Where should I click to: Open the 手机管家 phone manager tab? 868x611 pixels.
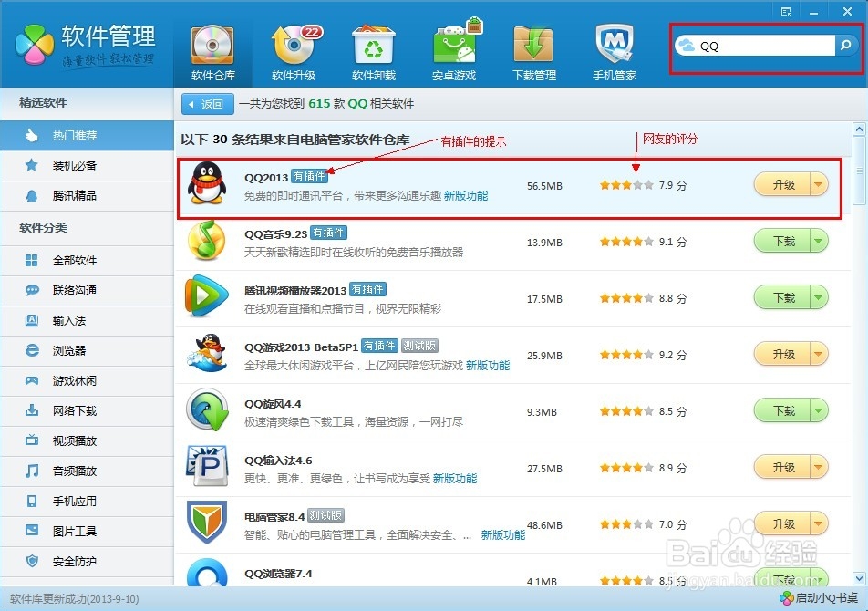615,54
